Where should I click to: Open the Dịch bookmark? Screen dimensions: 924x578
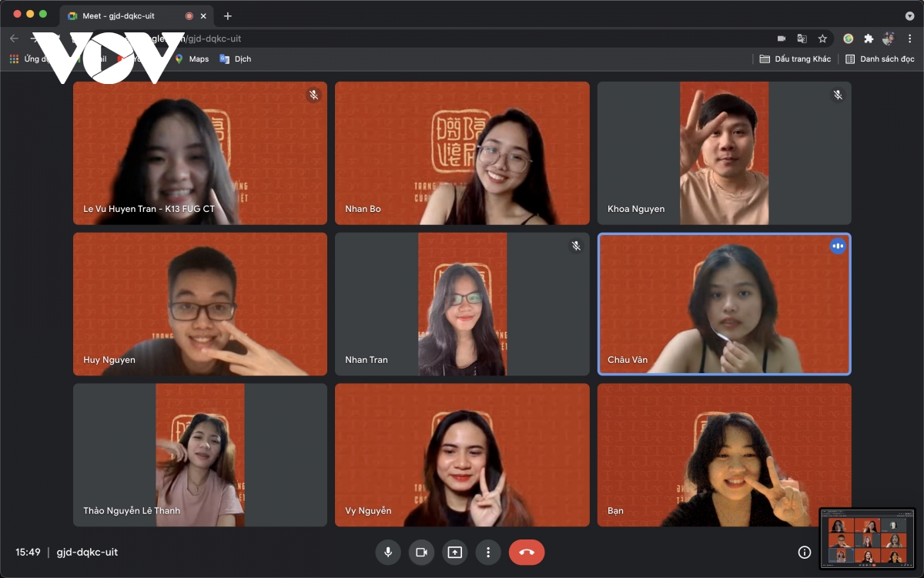coord(236,59)
